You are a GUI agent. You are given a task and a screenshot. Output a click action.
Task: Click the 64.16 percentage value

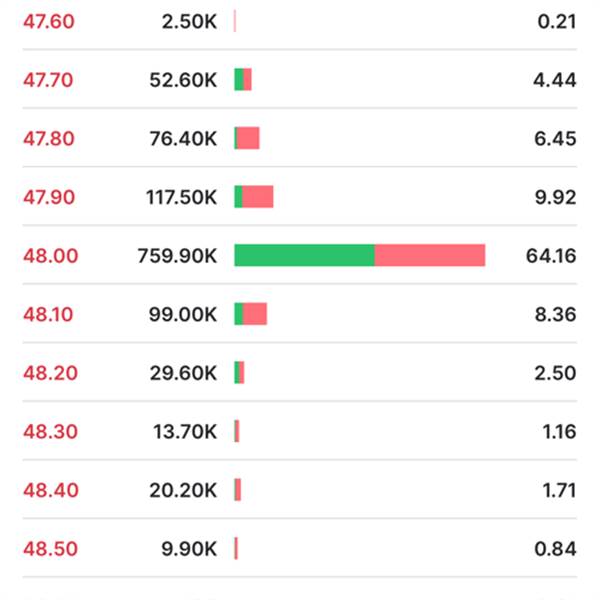coord(550,256)
